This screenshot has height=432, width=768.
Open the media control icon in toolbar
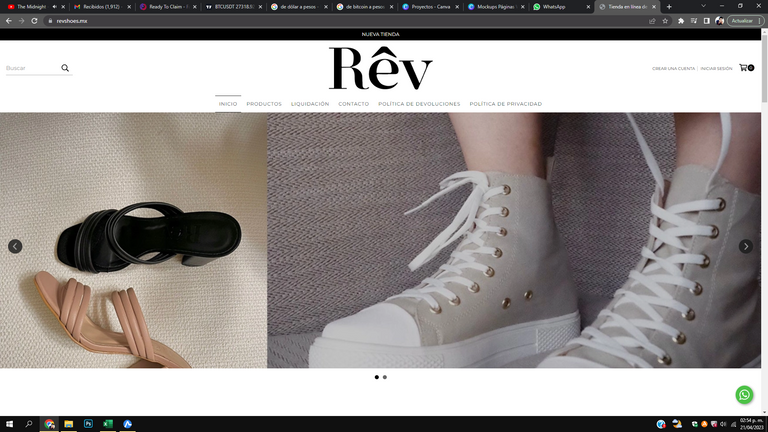(694, 21)
